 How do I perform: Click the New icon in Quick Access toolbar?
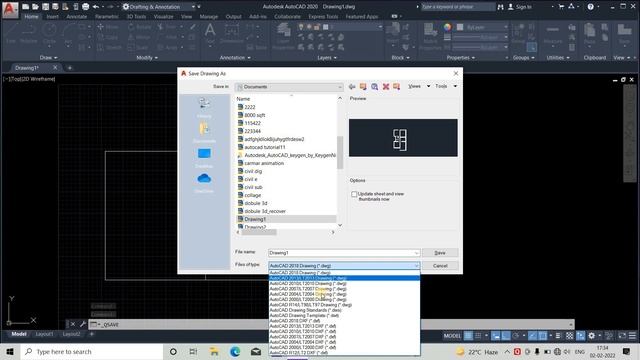point(25,7)
